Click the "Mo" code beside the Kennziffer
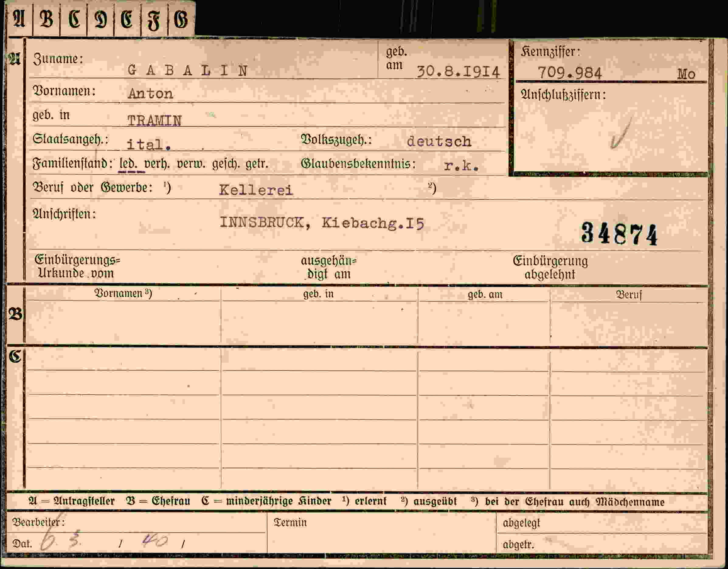The height and width of the screenshot is (569, 728). pos(686,74)
